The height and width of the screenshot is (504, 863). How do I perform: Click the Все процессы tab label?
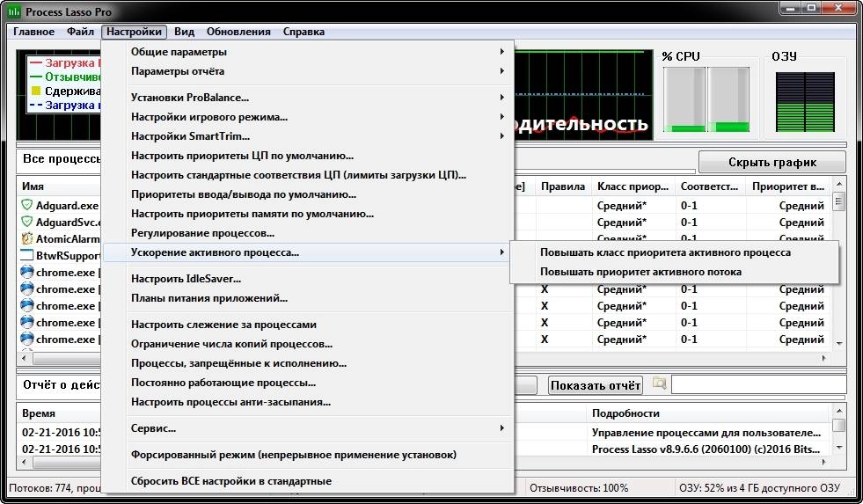62,159
